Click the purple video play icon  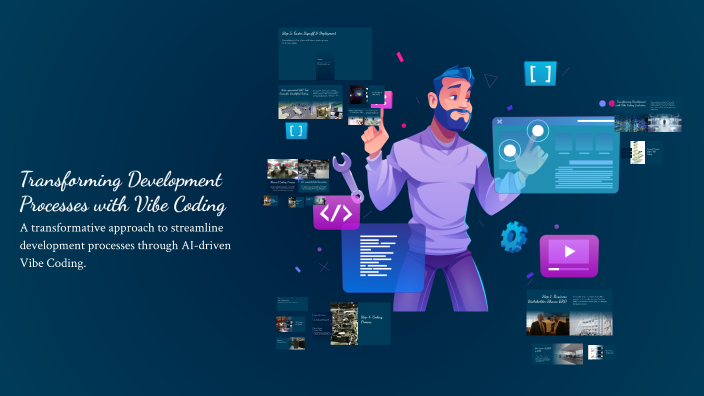(569, 255)
